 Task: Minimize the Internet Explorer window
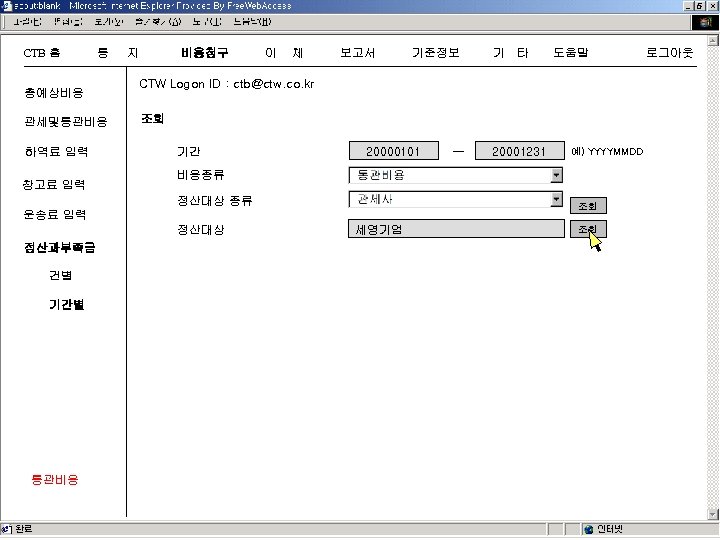pyautogui.click(x=688, y=6)
